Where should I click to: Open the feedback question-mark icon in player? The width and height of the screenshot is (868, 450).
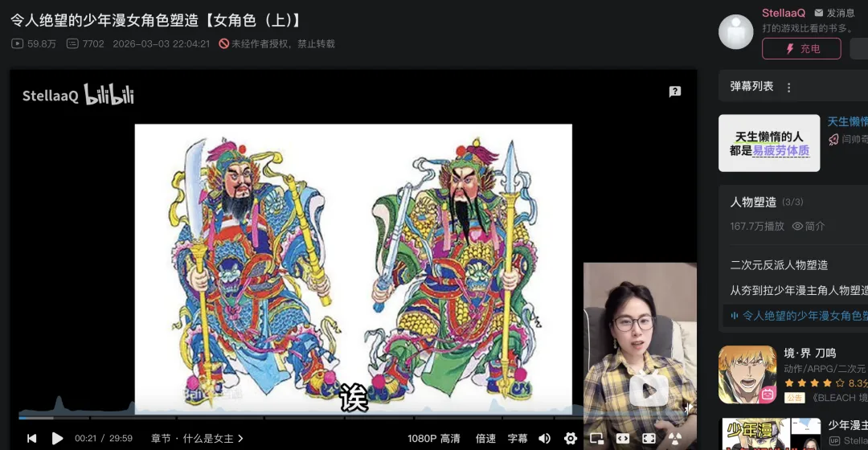[x=675, y=92]
